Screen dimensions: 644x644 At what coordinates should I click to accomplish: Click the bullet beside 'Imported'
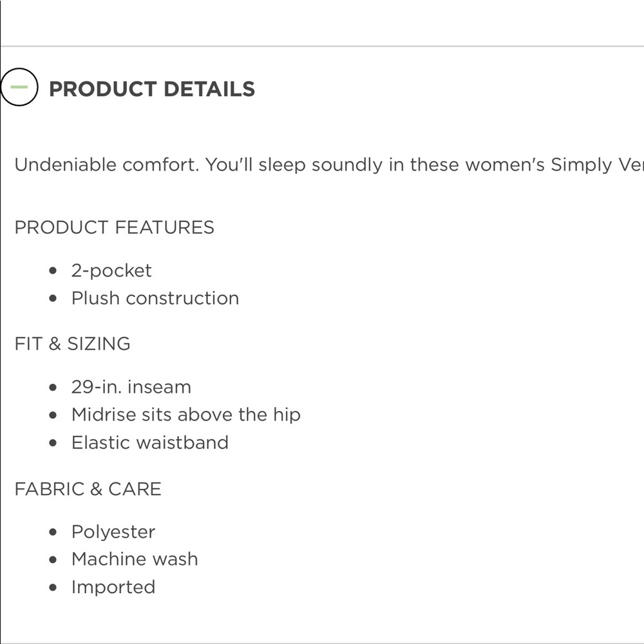pos(53,588)
